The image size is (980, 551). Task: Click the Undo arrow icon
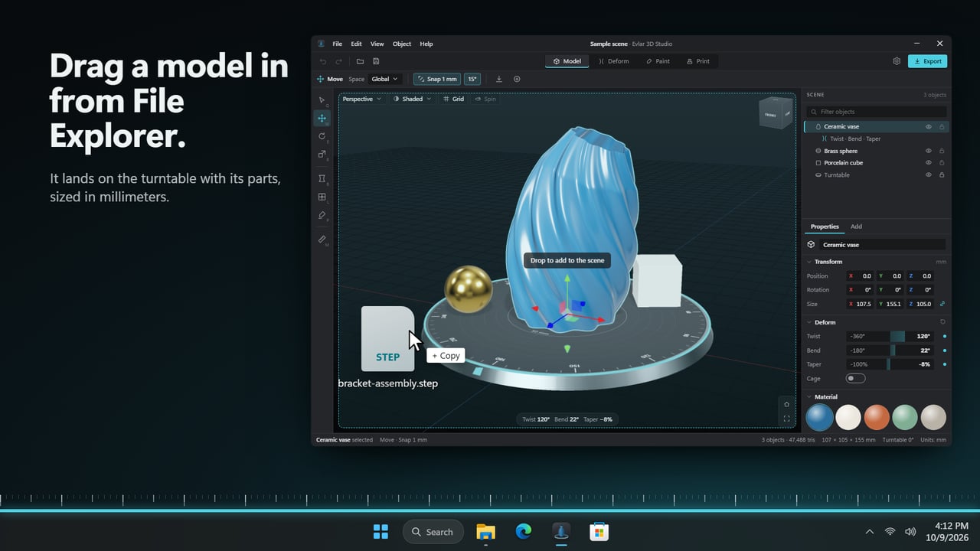coord(322,61)
